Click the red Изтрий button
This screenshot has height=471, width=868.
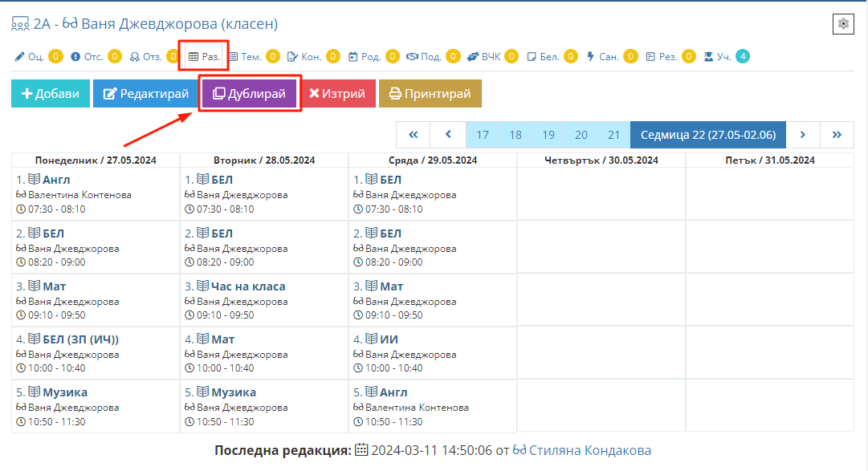tap(338, 94)
